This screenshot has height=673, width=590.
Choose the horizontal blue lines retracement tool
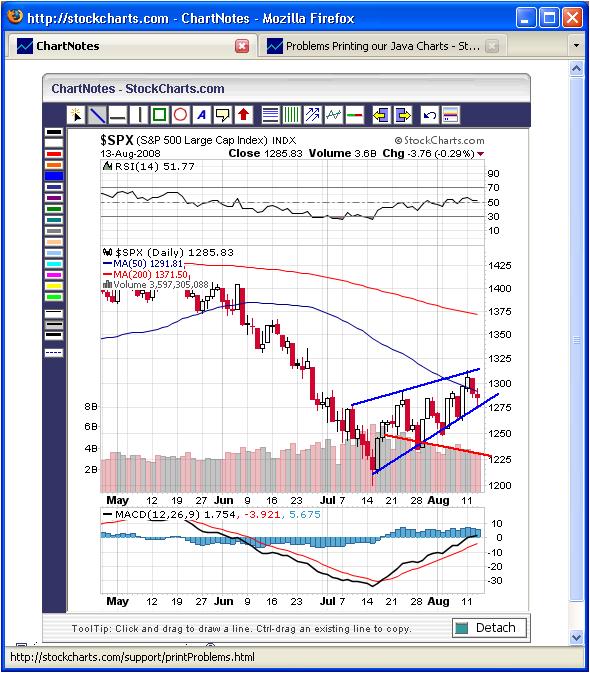tap(270, 115)
